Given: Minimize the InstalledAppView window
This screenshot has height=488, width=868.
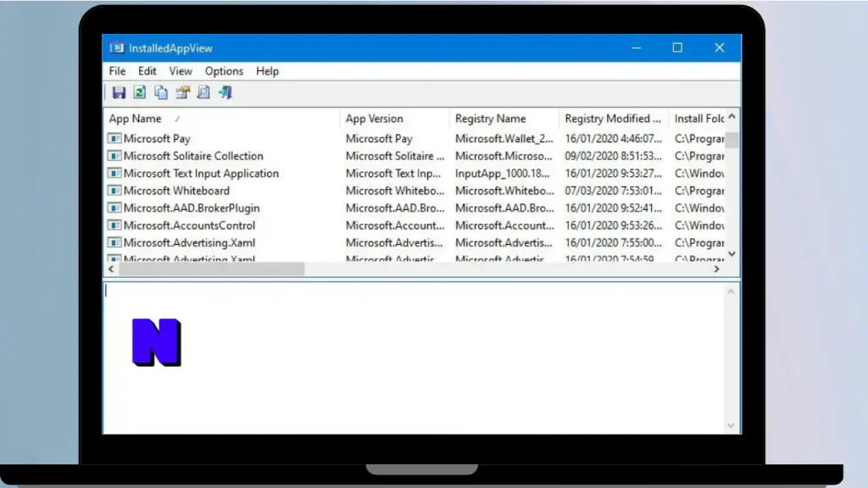Looking at the screenshot, I should 636,47.
